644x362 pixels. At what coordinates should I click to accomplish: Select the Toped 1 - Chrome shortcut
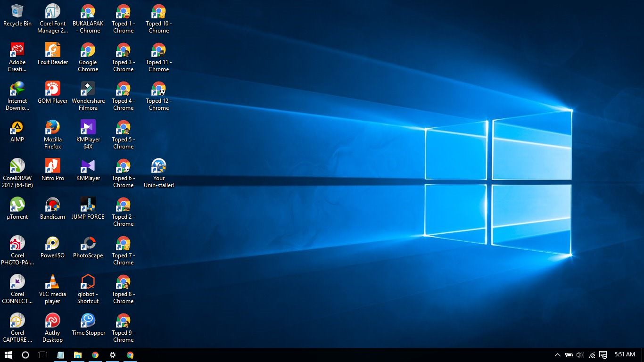pyautogui.click(x=123, y=19)
